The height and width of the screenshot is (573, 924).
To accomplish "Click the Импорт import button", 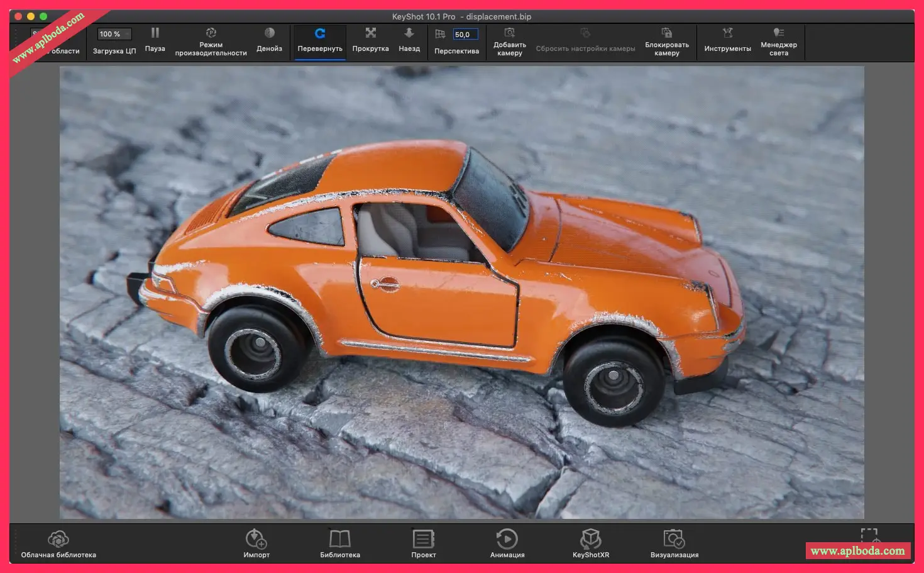I will [256, 540].
